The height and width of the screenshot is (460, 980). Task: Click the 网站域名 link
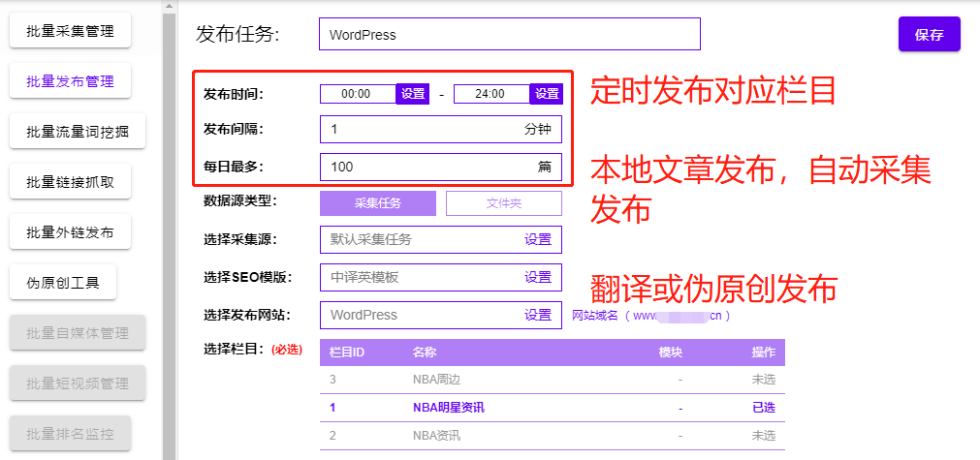[x=649, y=315]
